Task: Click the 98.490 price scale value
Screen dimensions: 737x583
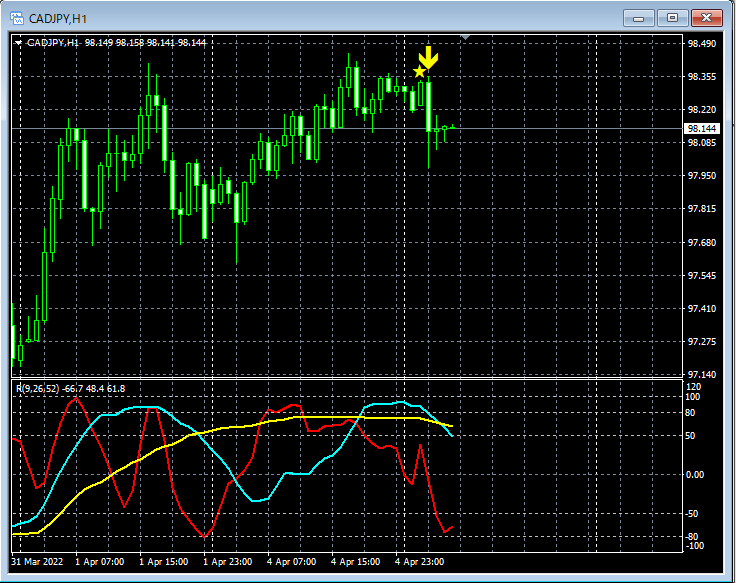Action: tap(702, 44)
